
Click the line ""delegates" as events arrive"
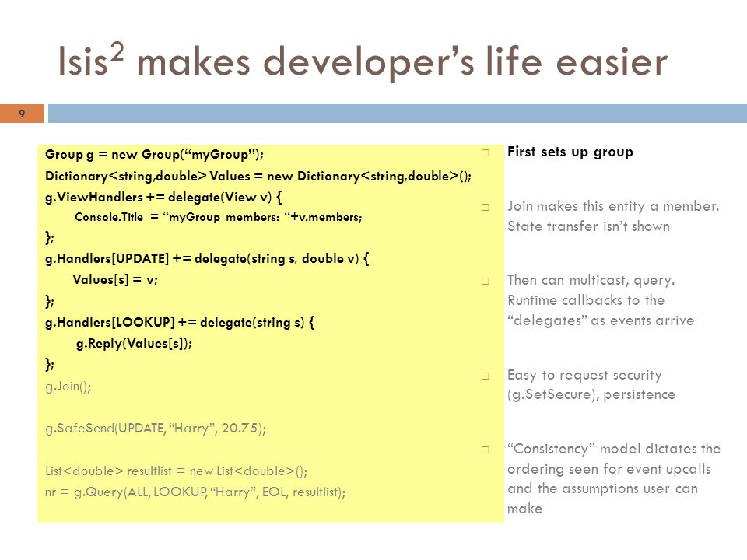click(x=601, y=320)
